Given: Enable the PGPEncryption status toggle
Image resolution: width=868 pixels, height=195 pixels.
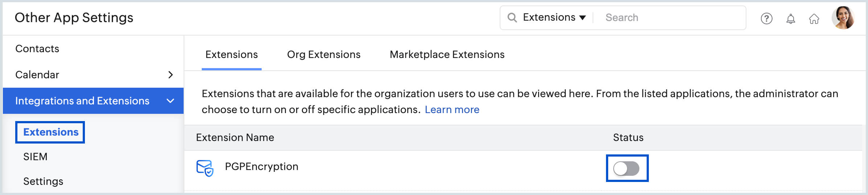Looking at the screenshot, I should [626, 169].
